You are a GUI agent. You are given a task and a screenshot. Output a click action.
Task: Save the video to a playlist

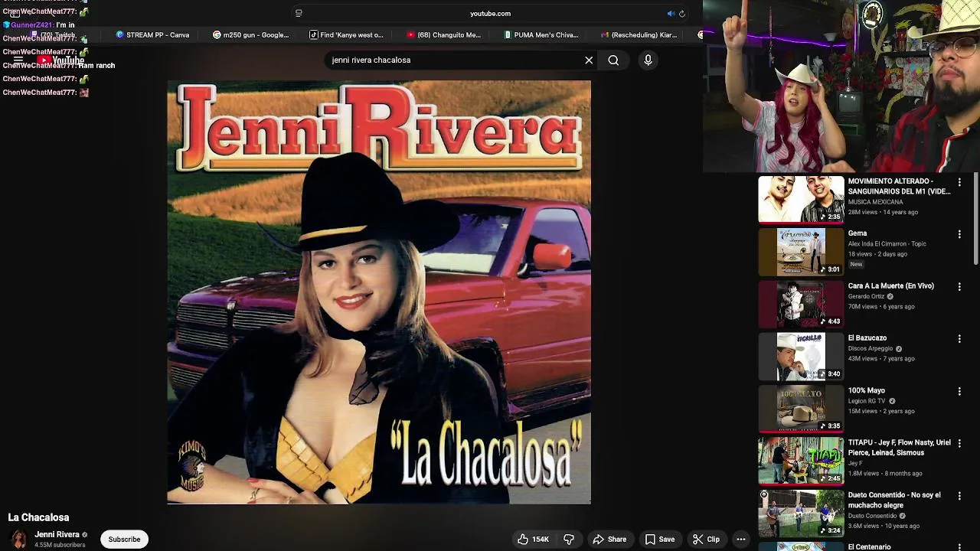coord(660,539)
